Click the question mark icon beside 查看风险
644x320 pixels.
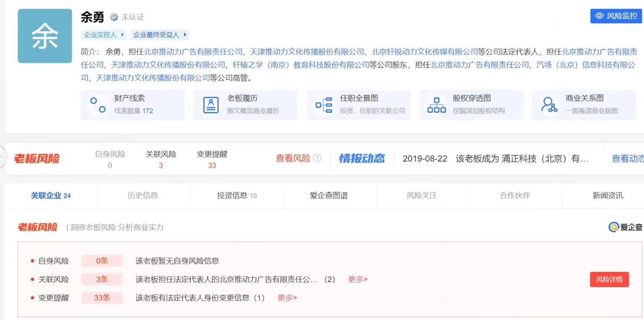point(317,158)
